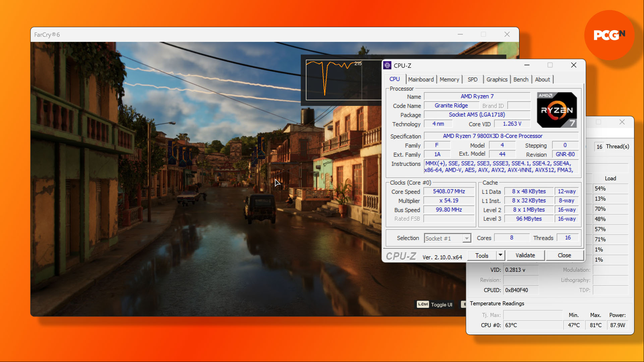Click the 70% load value in background window
Image resolution: width=644 pixels, height=362 pixels.
[610, 209]
